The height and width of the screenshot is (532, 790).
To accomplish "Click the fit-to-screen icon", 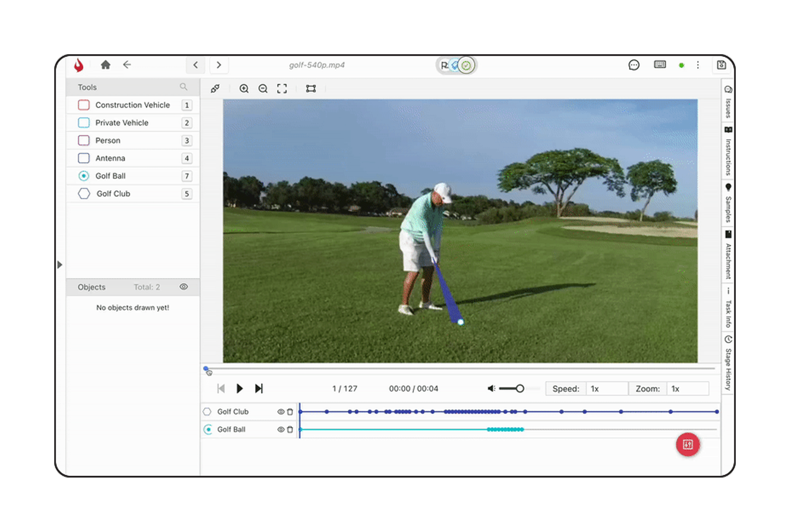I will (x=282, y=89).
